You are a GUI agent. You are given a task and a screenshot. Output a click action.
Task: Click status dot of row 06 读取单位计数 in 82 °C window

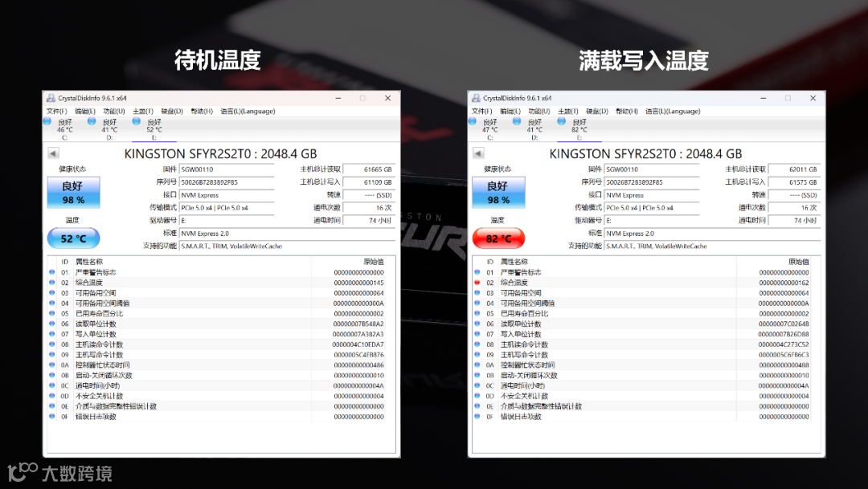(477, 324)
